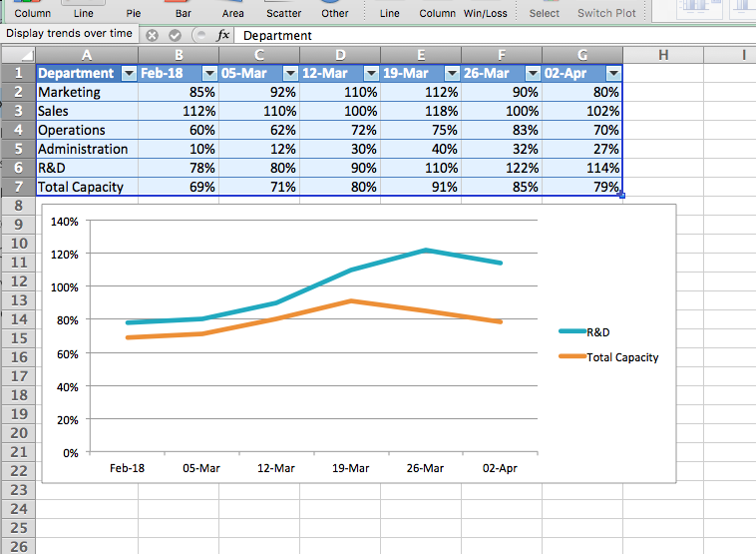
Task: Open the Area chart type
Action: point(232,11)
